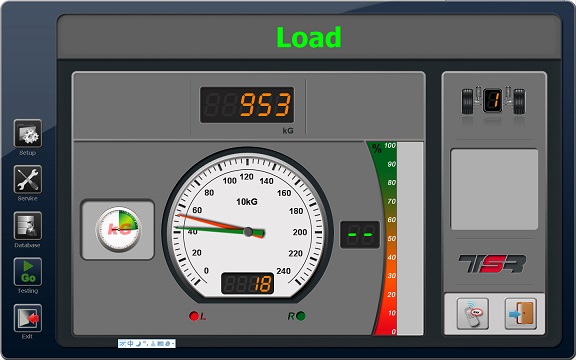Click the grey bar beside the percent scale
576x360 pixels.
[x=410, y=238]
